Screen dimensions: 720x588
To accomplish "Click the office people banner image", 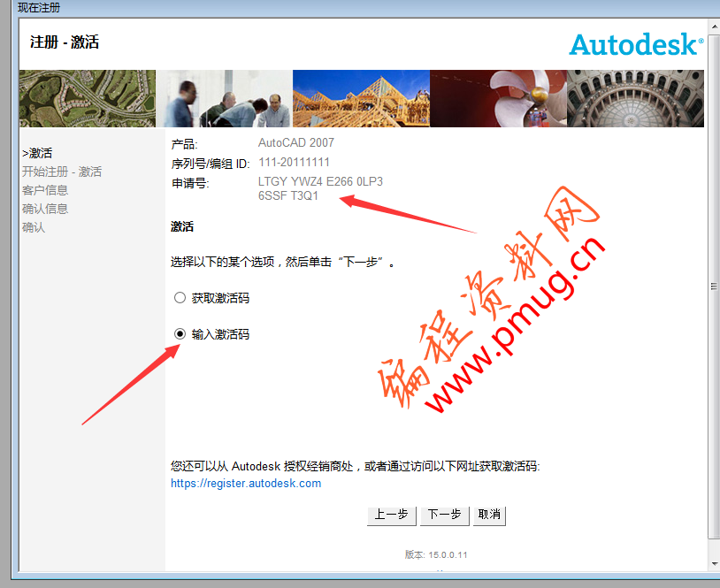I will 224,98.
